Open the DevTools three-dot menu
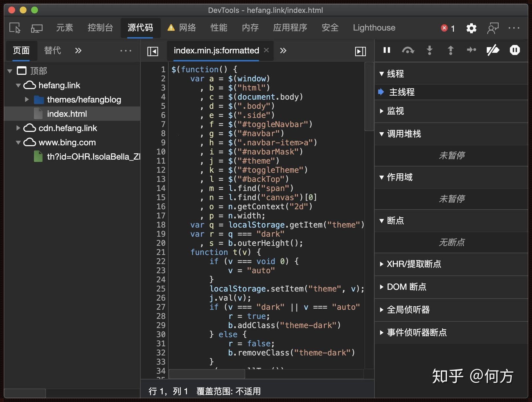Image resolution: width=532 pixels, height=402 pixels. point(514,28)
